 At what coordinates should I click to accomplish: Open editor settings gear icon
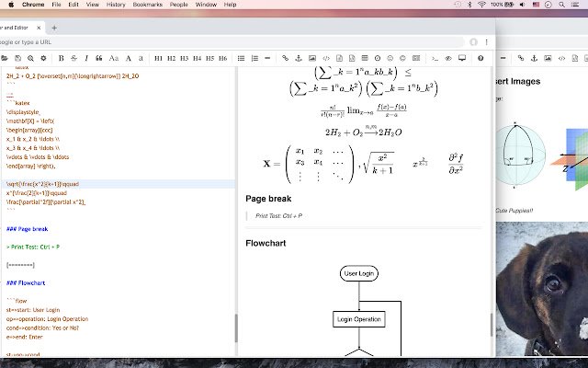pyautogui.click(x=43, y=58)
